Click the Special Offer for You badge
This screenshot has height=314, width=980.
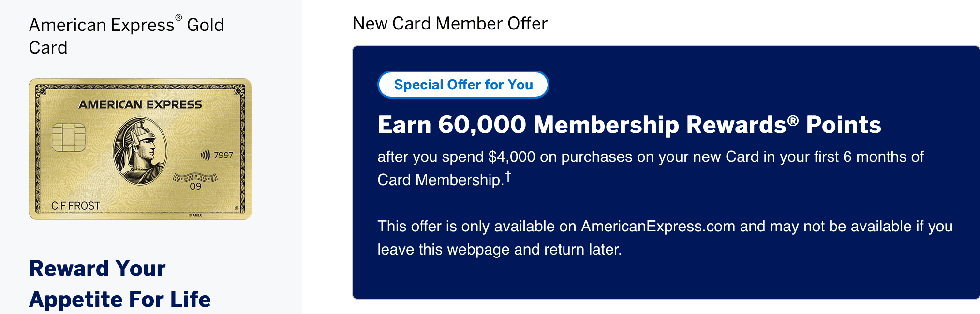point(463,85)
